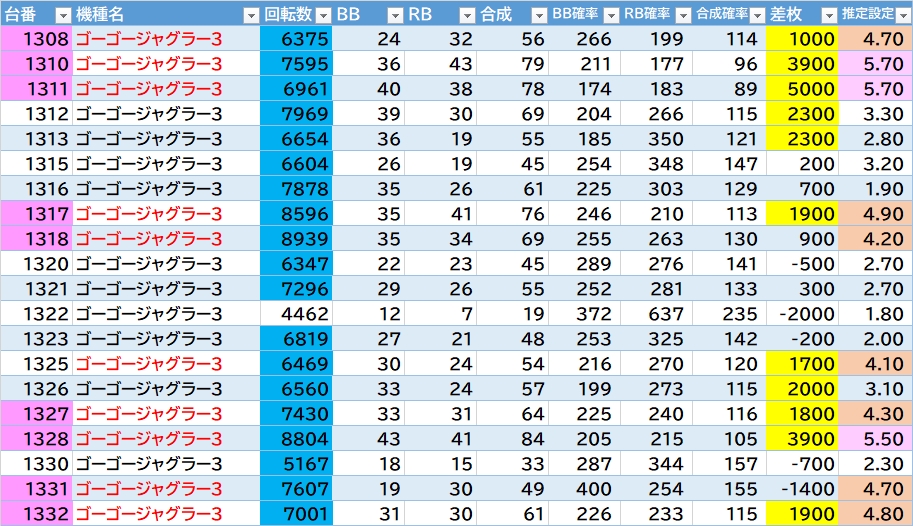Open the RB column filter dropdown
The image size is (913, 526).
[467, 15]
